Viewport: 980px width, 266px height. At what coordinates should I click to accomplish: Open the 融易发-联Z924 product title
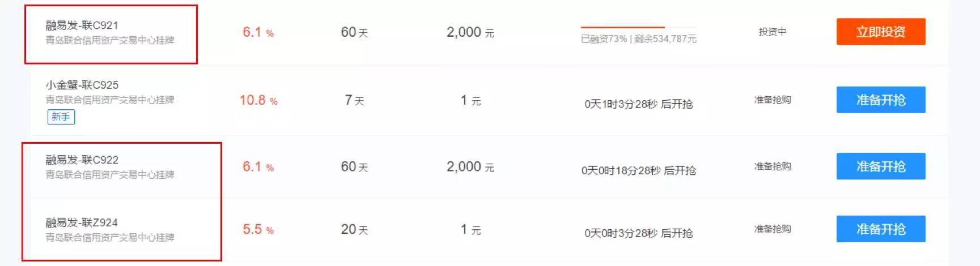82,222
